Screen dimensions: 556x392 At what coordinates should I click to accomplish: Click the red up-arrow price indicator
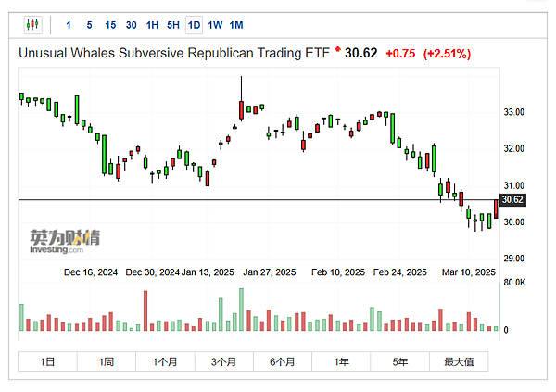[x=337, y=48]
